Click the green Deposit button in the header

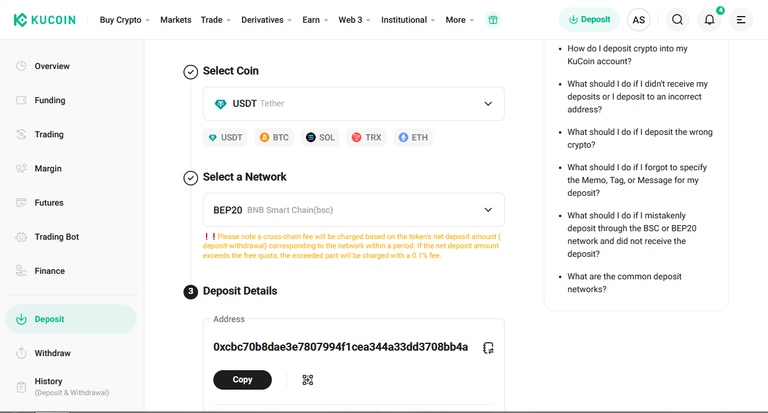pos(589,20)
